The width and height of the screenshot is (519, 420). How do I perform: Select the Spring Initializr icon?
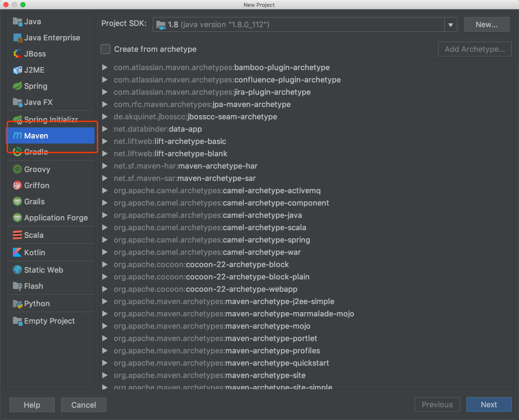point(17,119)
